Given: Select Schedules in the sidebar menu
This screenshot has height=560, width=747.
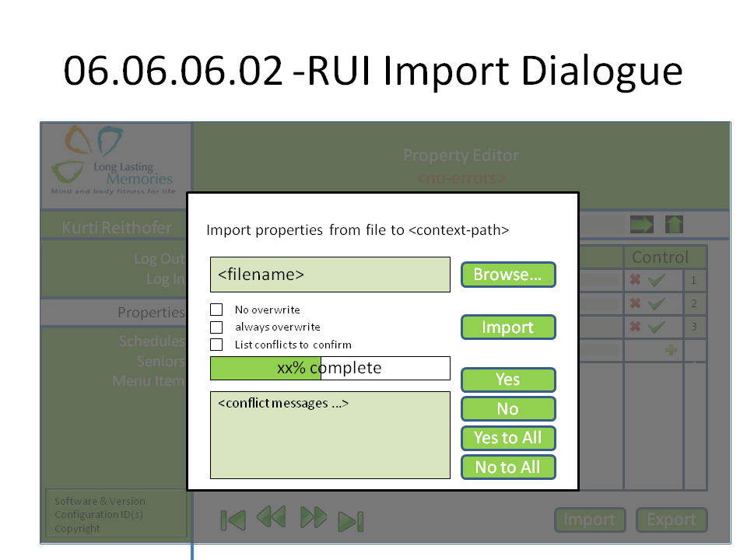Looking at the screenshot, I should 152,341.
